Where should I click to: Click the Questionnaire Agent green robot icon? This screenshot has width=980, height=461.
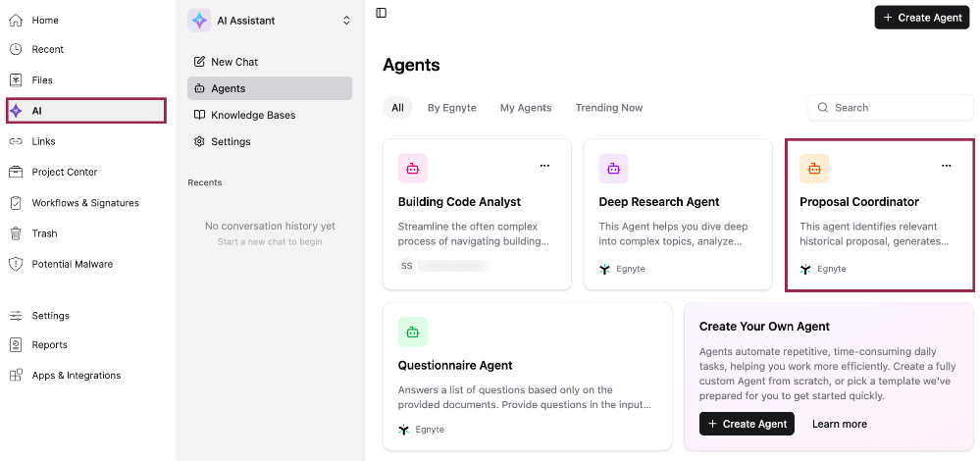coord(412,332)
